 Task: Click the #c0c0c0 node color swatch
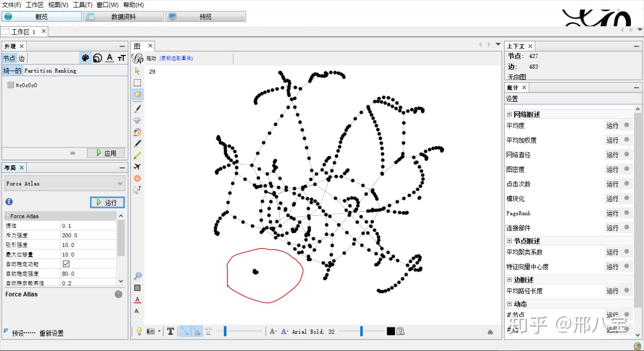11,85
